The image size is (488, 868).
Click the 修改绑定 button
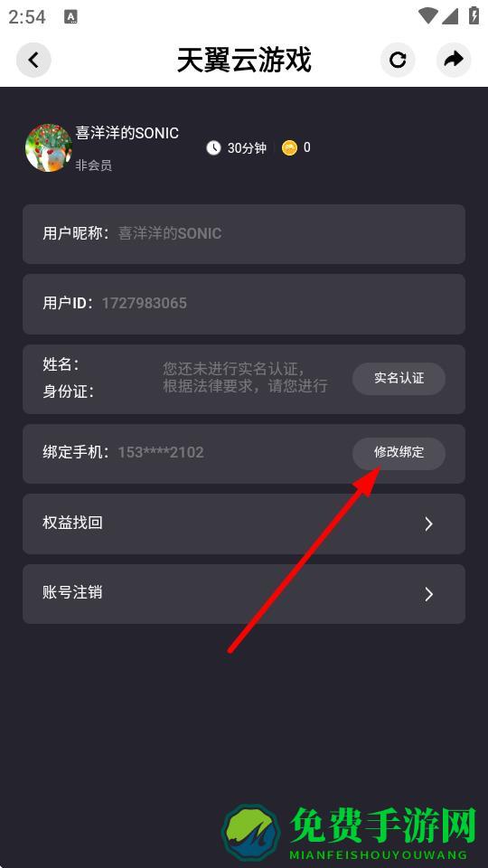(x=399, y=453)
